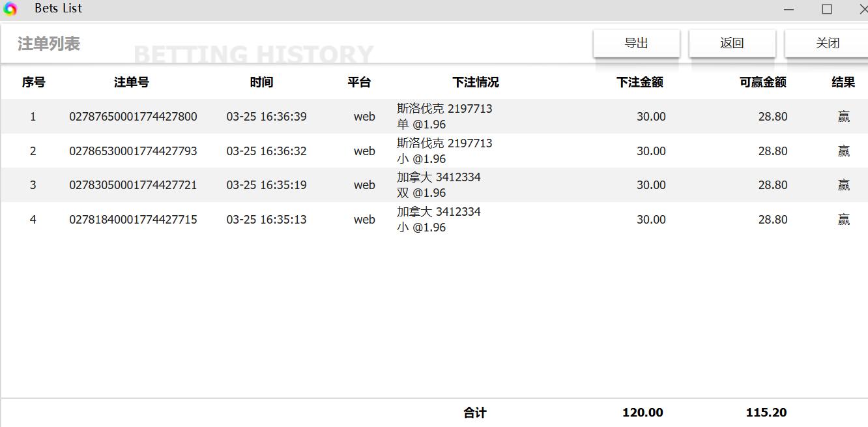
Task: Click the 赢 result of row 4
Action: [x=843, y=220]
